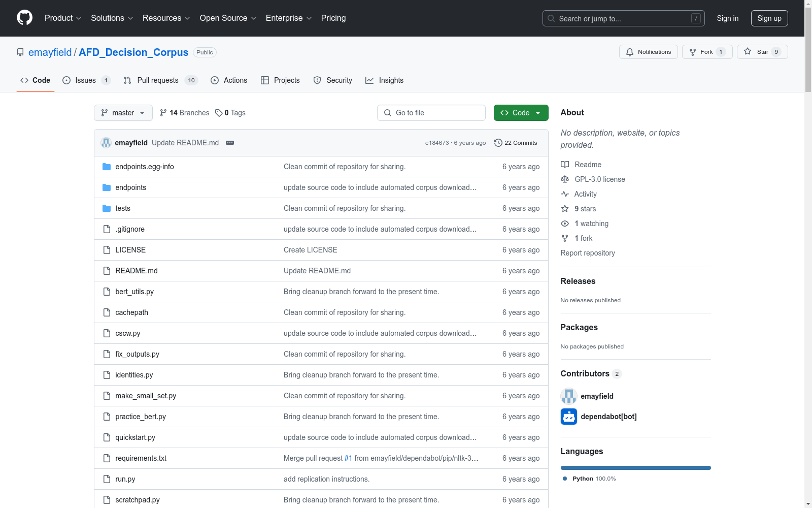Expand the Enterprise menu
The height and width of the screenshot is (508, 812).
click(289, 18)
